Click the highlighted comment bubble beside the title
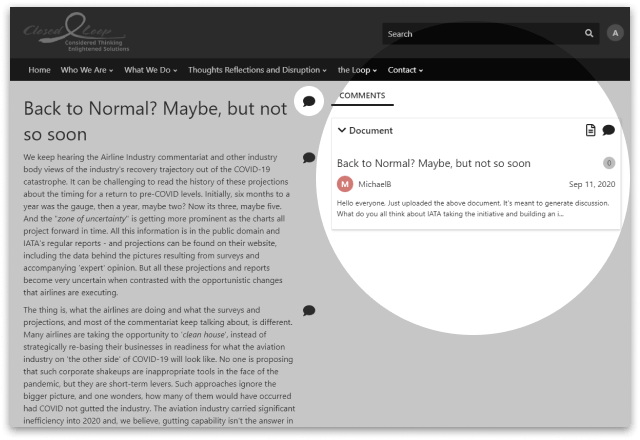 pos(309,101)
